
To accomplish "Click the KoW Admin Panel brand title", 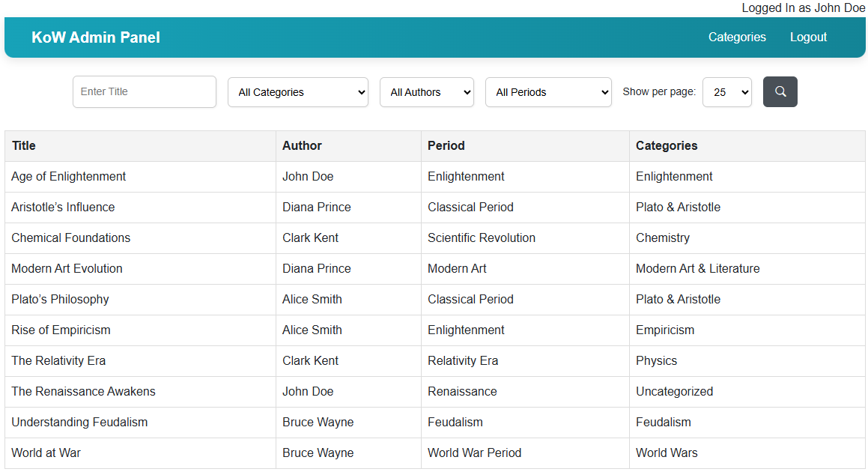I will (96, 37).
